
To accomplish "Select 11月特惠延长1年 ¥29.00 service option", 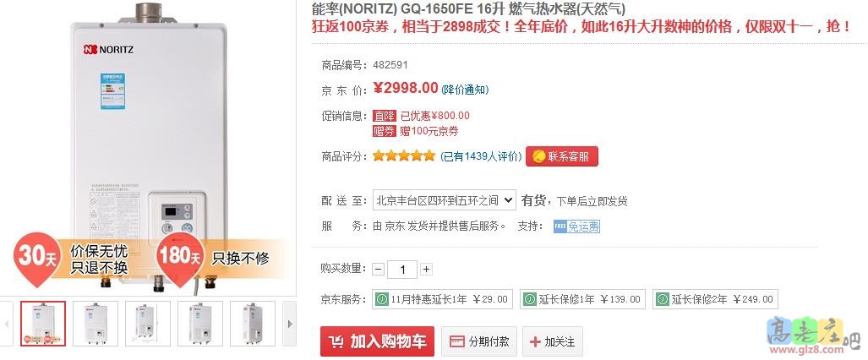I will [442, 299].
